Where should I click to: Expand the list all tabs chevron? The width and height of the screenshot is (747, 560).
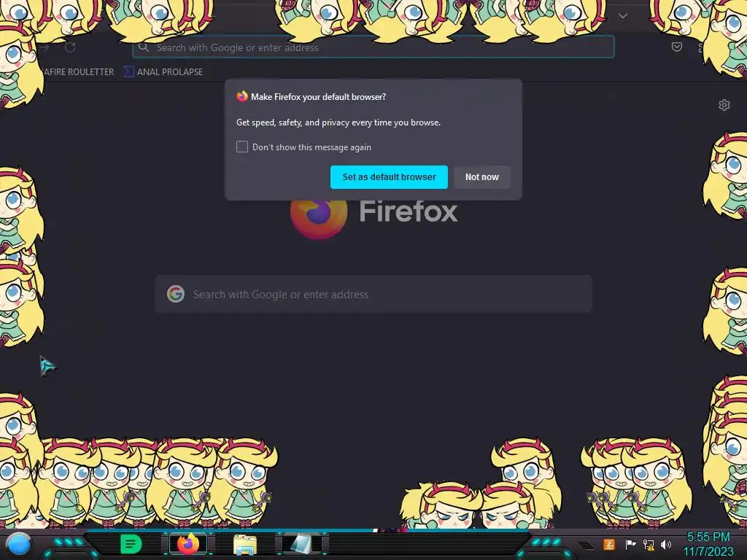pos(623,16)
